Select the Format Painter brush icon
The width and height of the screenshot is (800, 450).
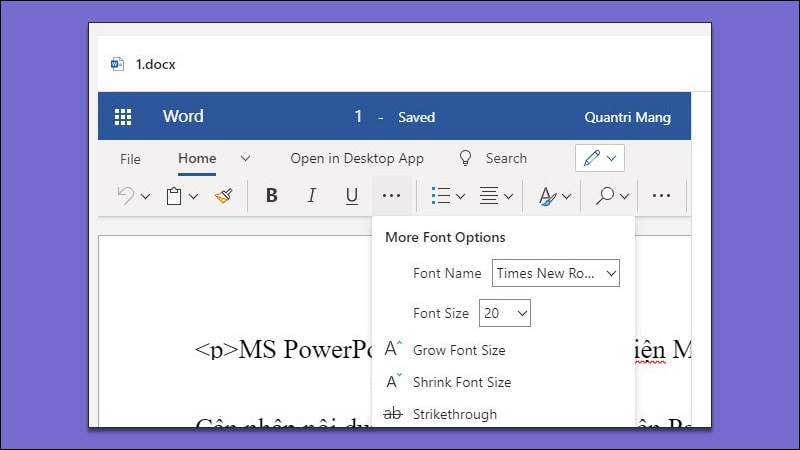[x=223, y=196]
